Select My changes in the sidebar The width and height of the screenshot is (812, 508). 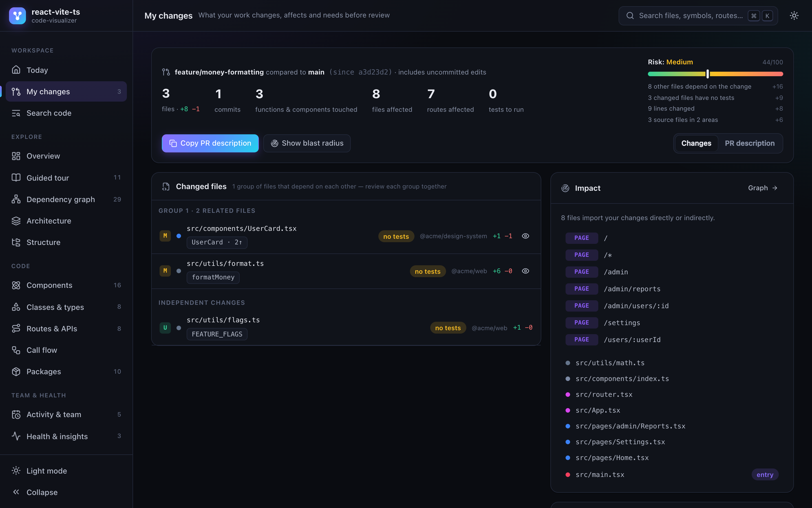pyautogui.click(x=66, y=91)
